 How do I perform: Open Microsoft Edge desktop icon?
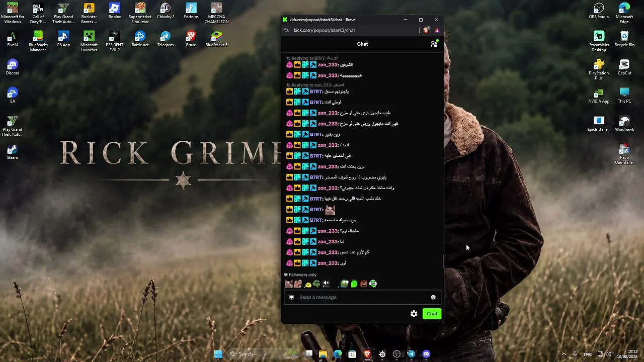pyautogui.click(x=624, y=13)
